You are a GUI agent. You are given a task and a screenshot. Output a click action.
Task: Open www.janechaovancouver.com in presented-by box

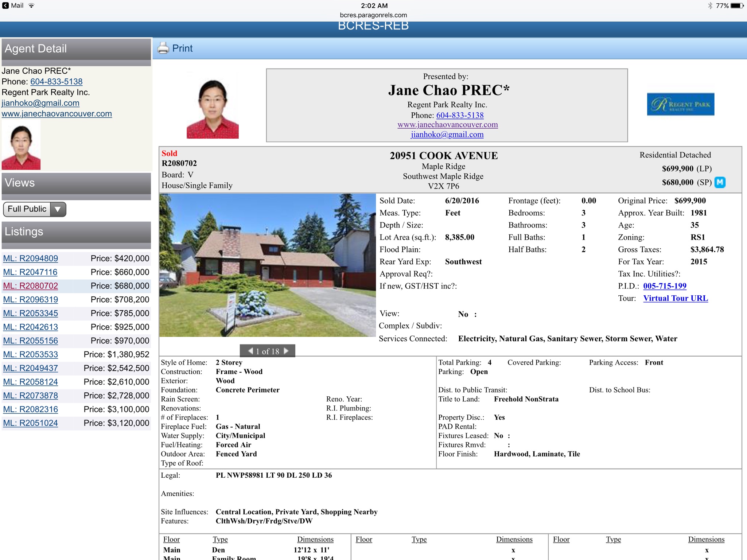pyautogui.click(x=447, y=125)
